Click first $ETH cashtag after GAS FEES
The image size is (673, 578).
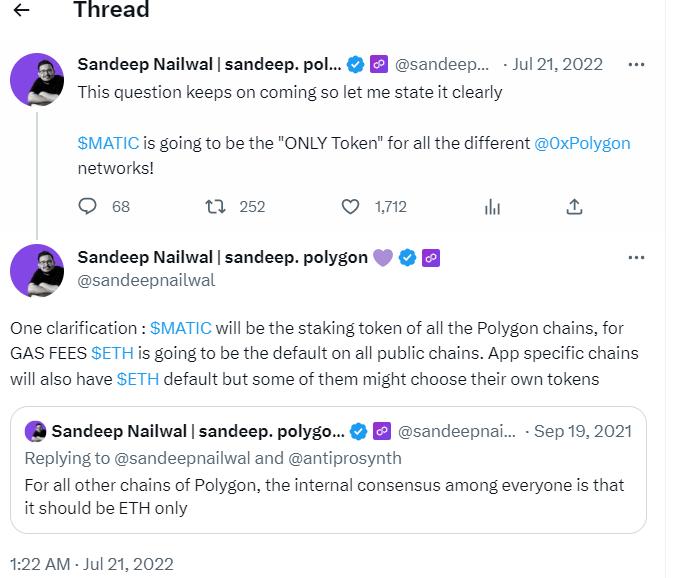tap(112, 353)
